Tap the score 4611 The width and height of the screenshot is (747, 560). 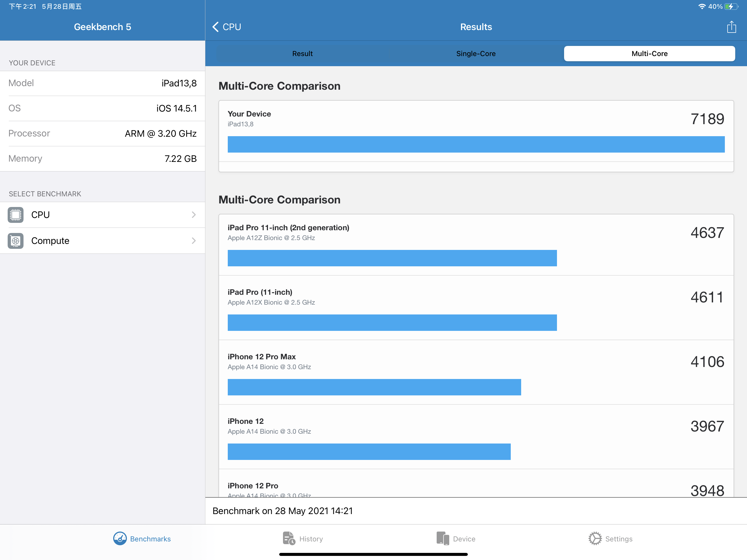707,297
